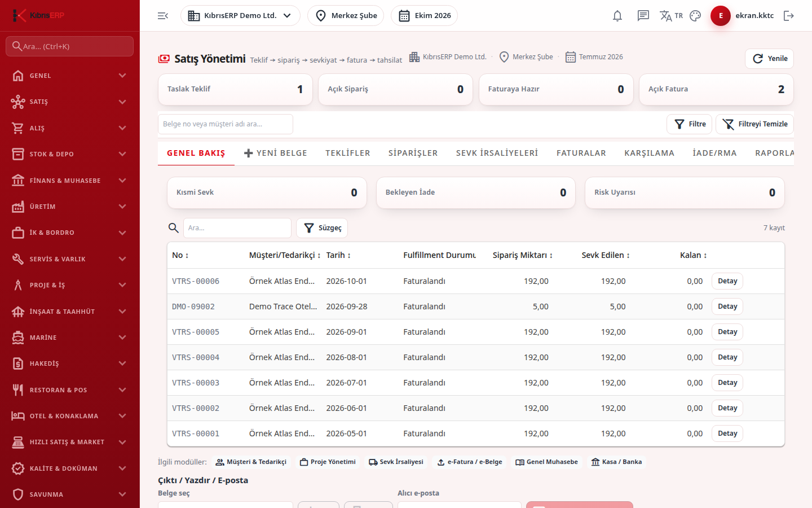
Task: Sort the table by Tarih column header
Action: click(x=338, y=255)
